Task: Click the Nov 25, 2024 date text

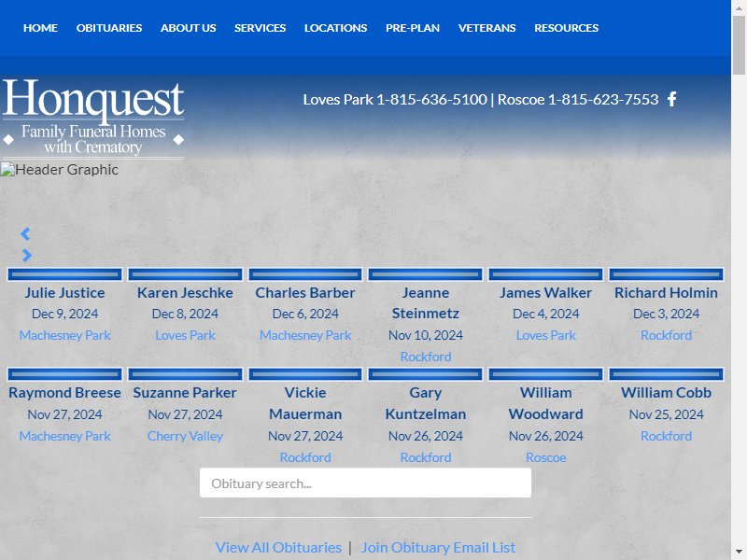Action: (x=666, y=414)
